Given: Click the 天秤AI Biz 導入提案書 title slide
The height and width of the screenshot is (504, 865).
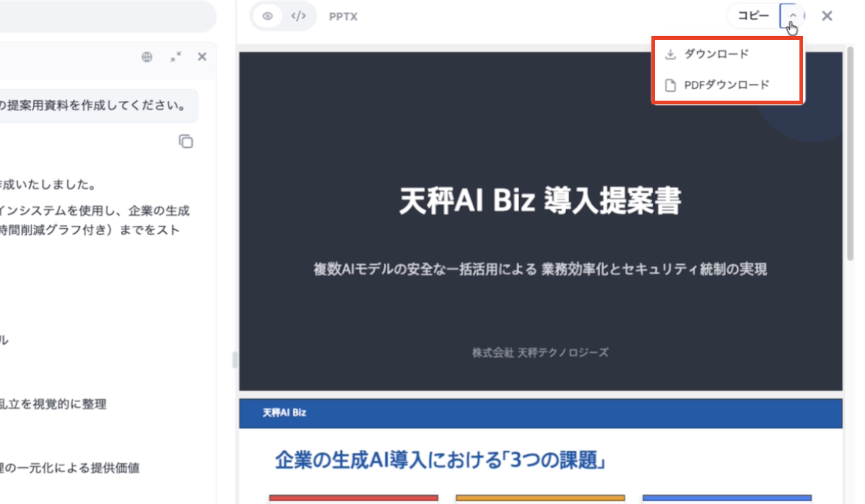Looking at the screenshot, I should pyautogui.click(x=540, y=222).
